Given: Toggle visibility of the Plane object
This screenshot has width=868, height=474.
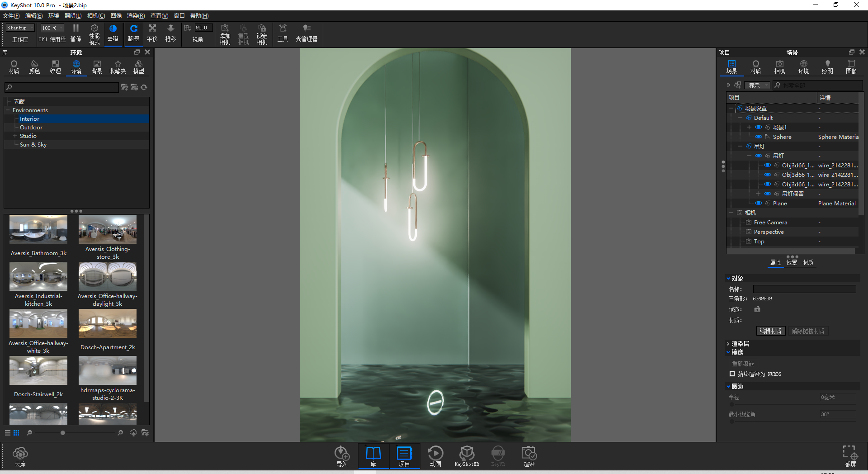Looking at the screenshot, I should pos(759,203).
